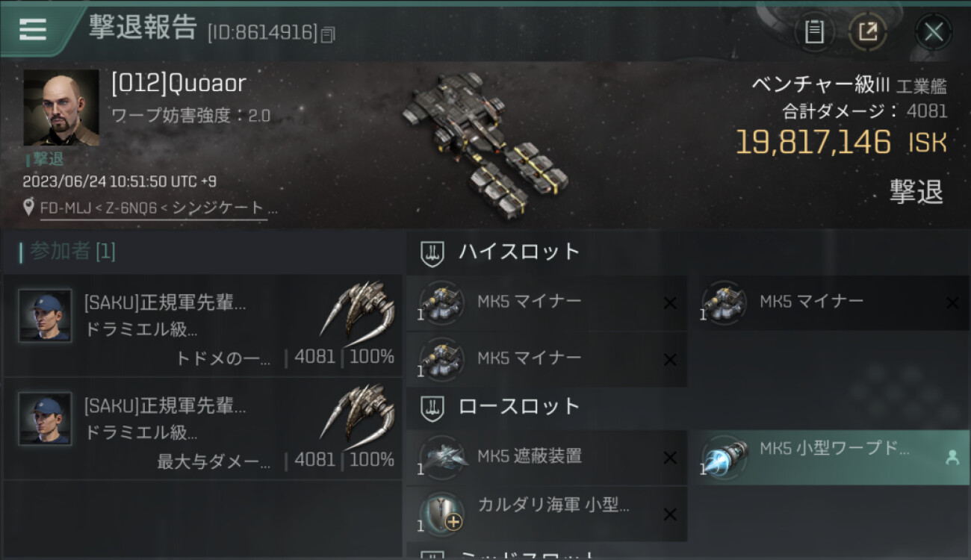Click the second participant's Dramiel ship icon

click(358, 412)
